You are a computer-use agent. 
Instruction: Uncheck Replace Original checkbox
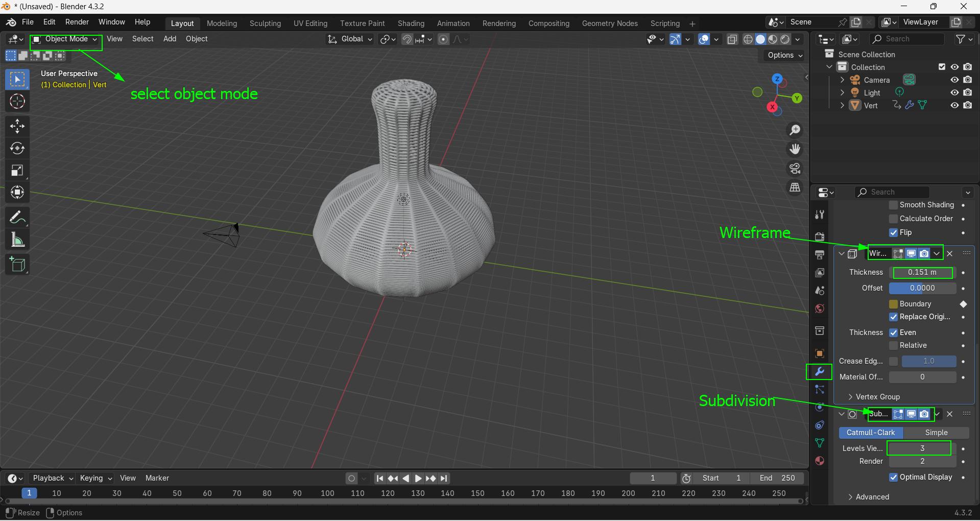tap(893, 317)
